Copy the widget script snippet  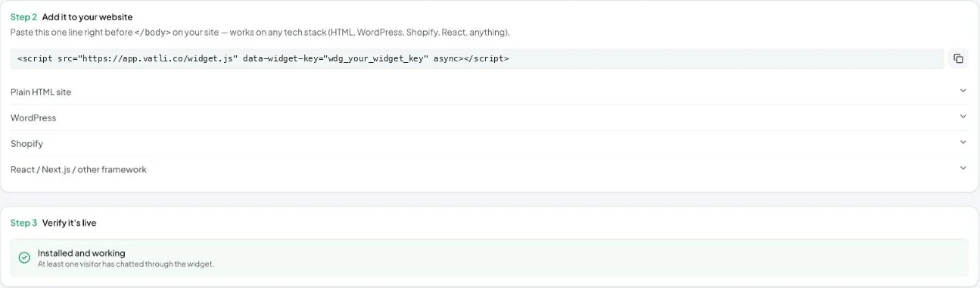click(958, 58)
